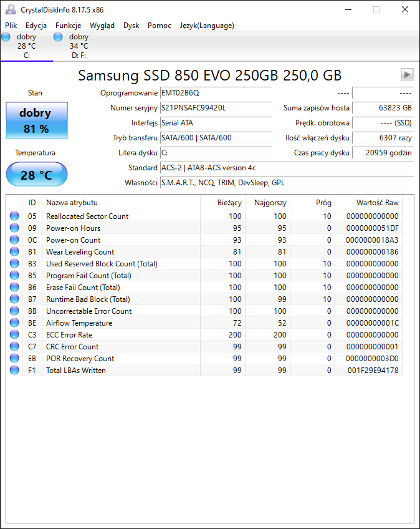Select 'Reallocated Sector Count' attribute name
Screen dimensions: 420x529
click(87, 216)
